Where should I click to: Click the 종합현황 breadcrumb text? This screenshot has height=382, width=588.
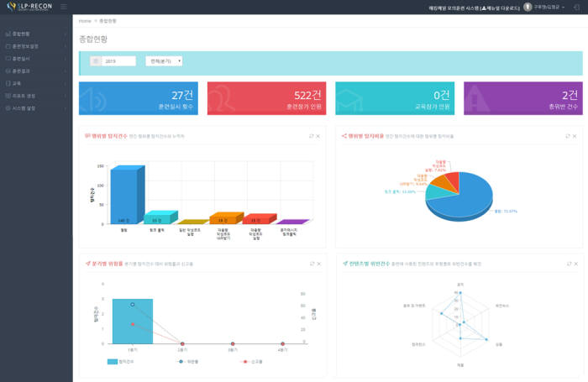tap(108, 21)
